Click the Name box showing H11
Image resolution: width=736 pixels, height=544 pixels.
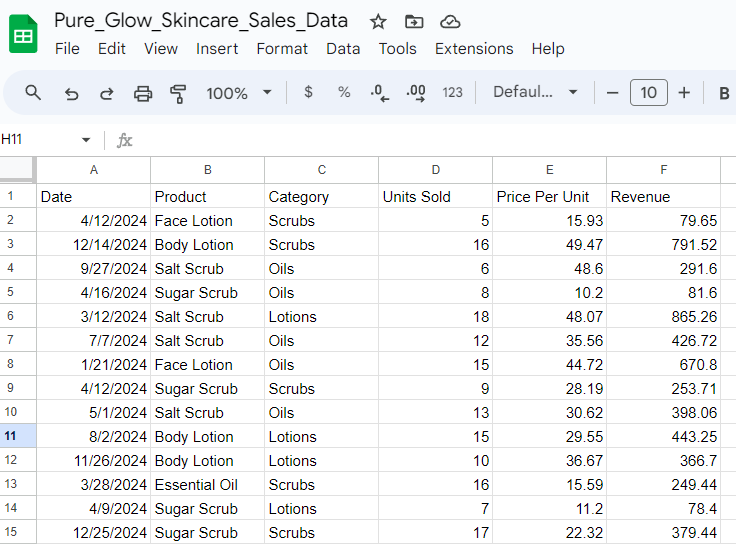pyautogui.click(x=40, y=139)
